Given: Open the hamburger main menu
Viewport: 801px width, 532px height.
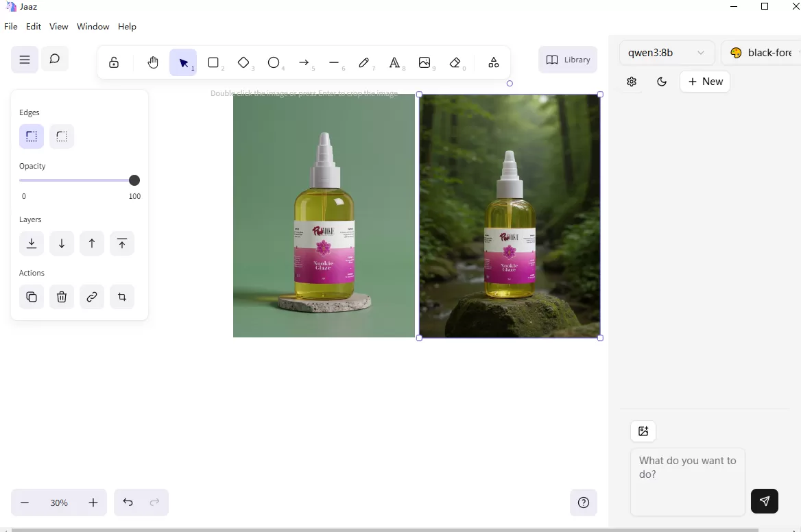Looking at the screenshot, I should tap(25, 60).
